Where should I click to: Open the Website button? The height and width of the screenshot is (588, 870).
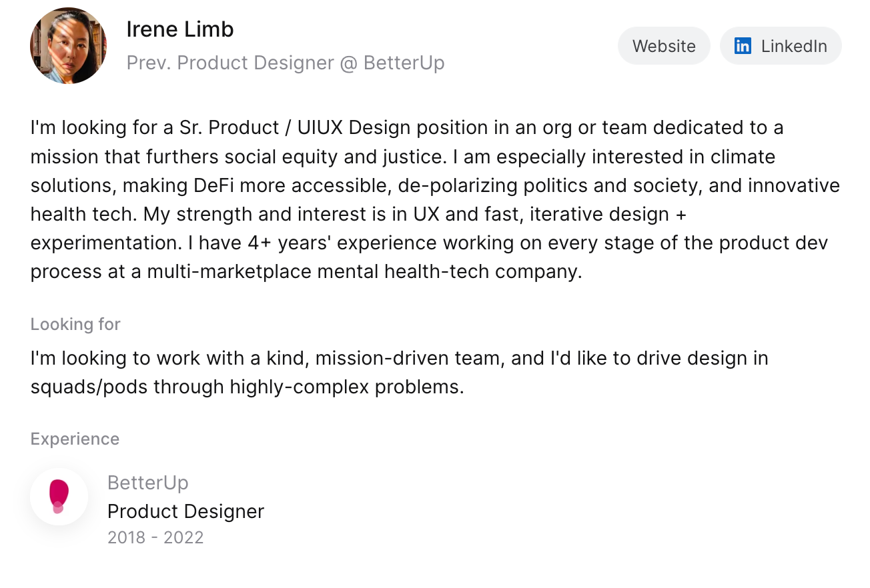click(x=664, y=46)
